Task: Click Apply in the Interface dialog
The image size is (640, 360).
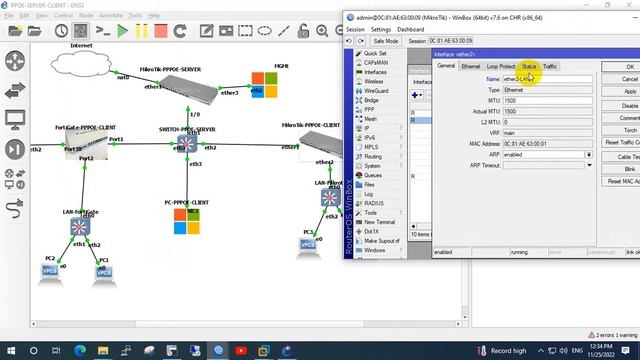Action: click(x=621, y=91)
